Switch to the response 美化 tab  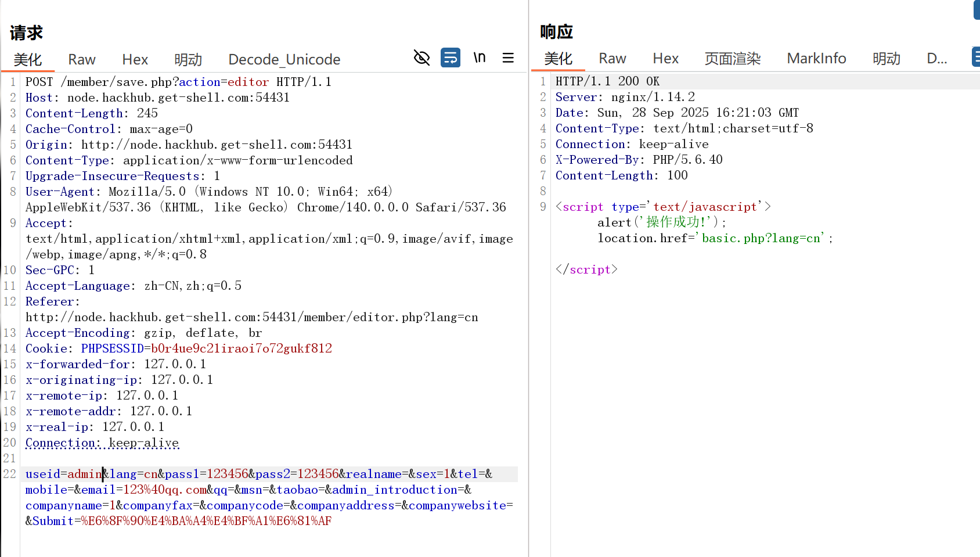pos(559,58)
